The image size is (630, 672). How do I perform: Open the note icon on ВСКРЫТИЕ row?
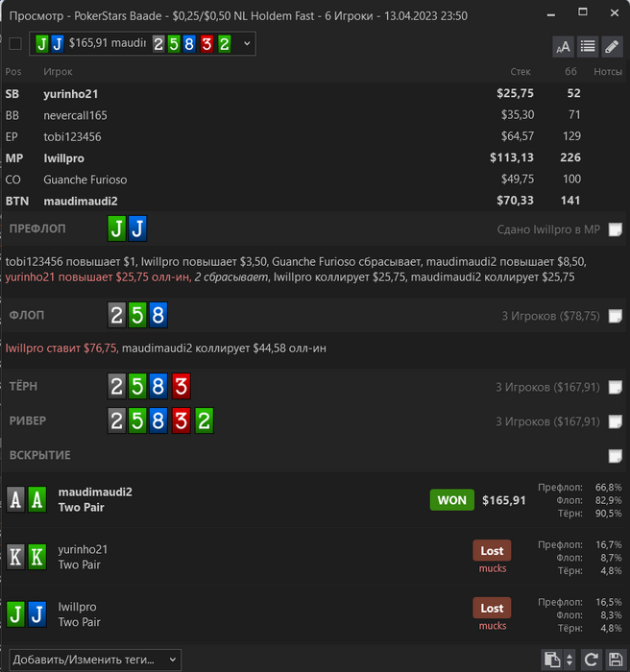[x=615, y=456]
